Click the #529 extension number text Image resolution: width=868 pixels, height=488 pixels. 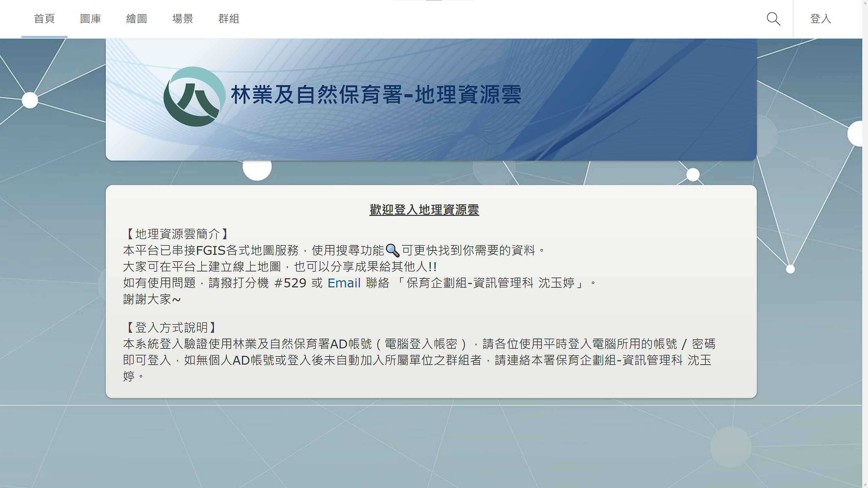pos(290,283)
